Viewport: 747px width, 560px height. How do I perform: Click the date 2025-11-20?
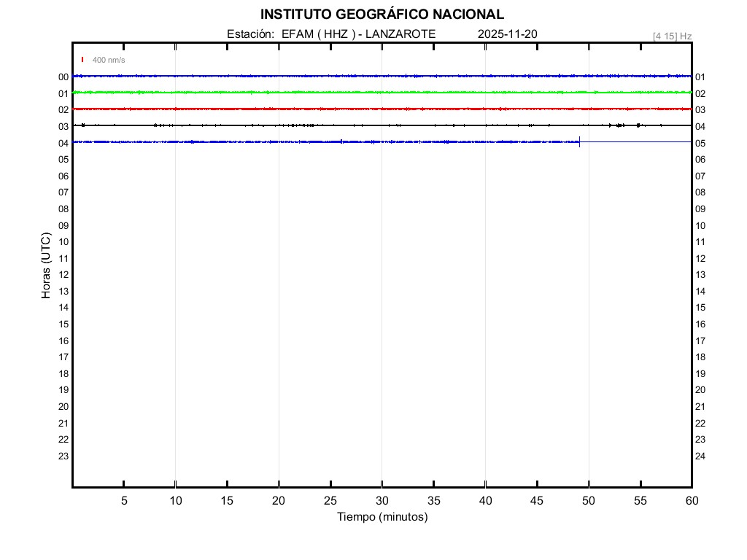pos(508,34)
